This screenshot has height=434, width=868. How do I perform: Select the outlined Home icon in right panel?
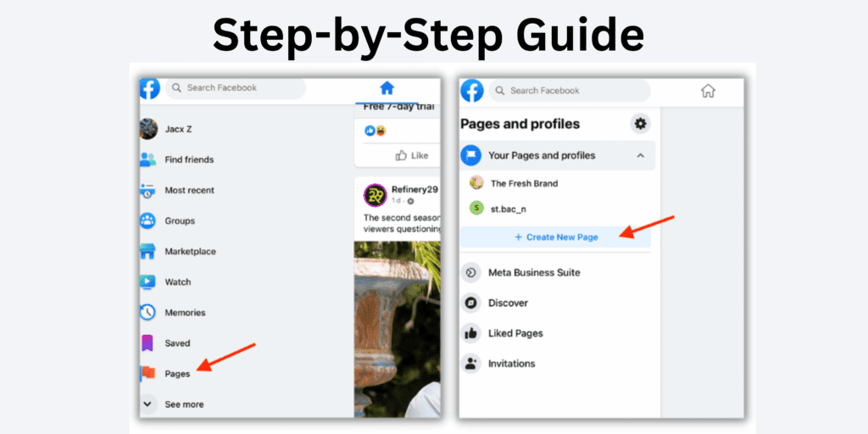point(708,91)
